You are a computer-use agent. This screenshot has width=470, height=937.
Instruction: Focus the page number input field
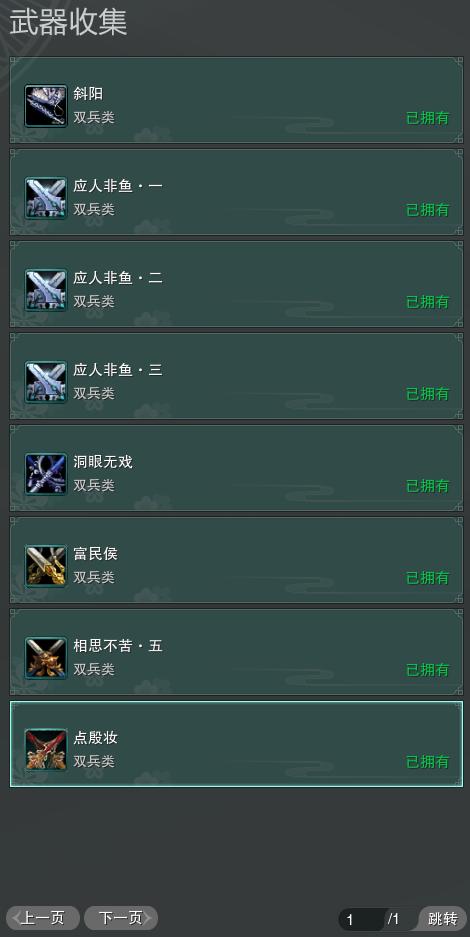tap(361, 919)
